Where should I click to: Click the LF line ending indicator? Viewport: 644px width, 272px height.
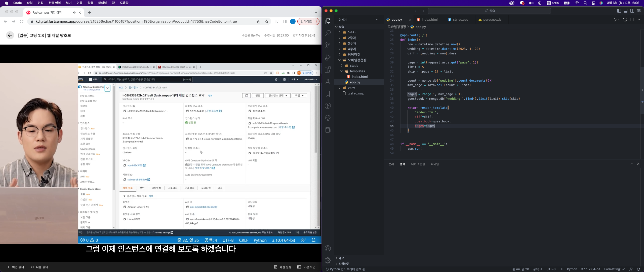tap(561, 269)
